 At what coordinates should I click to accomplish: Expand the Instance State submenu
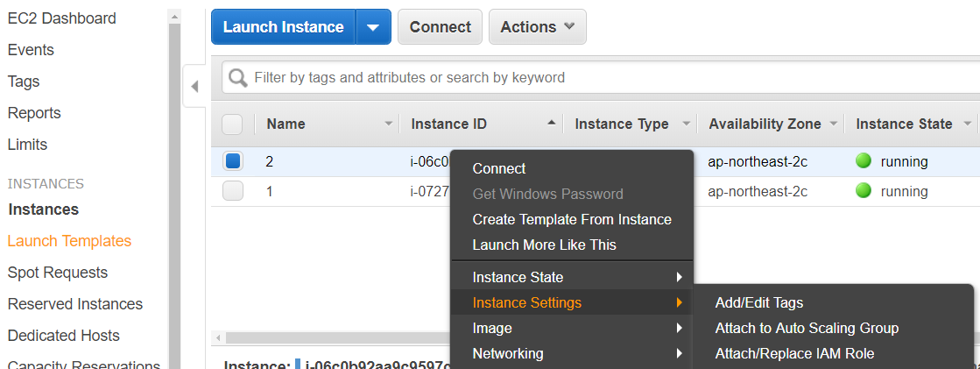pyautogui.click(x=572, y=277)
